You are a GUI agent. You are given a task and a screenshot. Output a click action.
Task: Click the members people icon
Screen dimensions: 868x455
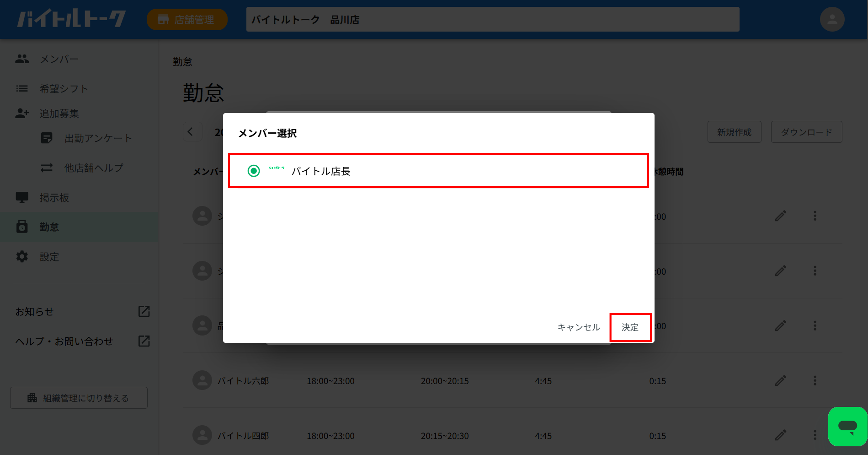pyautogui.click(x=22, y=59)
